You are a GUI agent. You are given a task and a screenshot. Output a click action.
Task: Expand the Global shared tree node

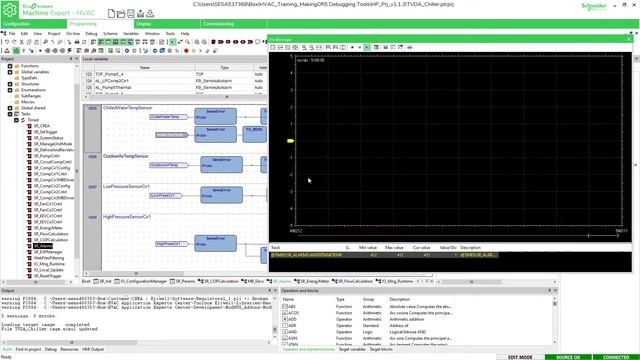[x=10, y=108]
